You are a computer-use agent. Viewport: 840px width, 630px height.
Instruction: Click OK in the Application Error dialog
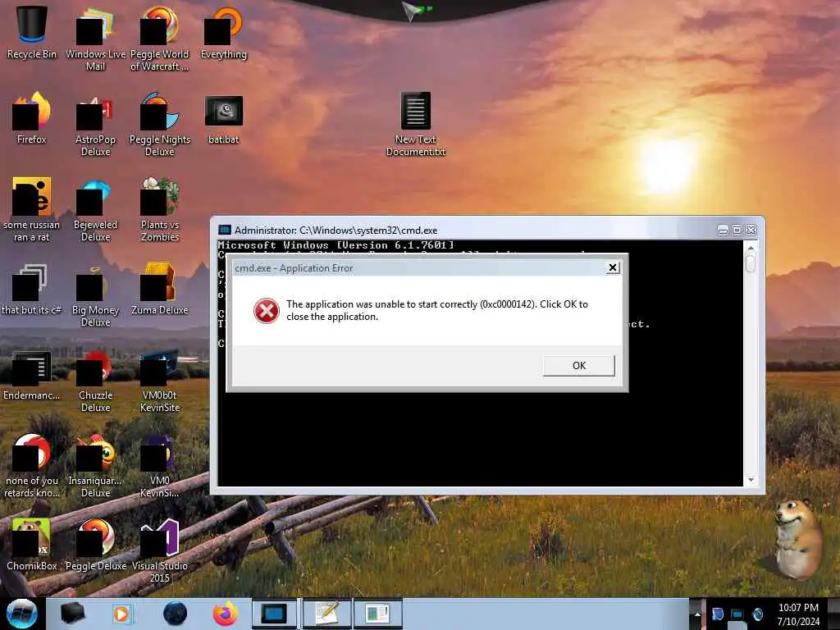click(578, 365)
